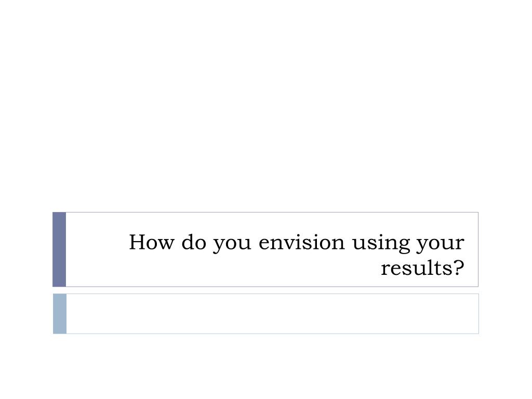The height and width of the screenshot is (399, 532).
Task: Click blank area below the subtitle box
Action: point(265,366)
